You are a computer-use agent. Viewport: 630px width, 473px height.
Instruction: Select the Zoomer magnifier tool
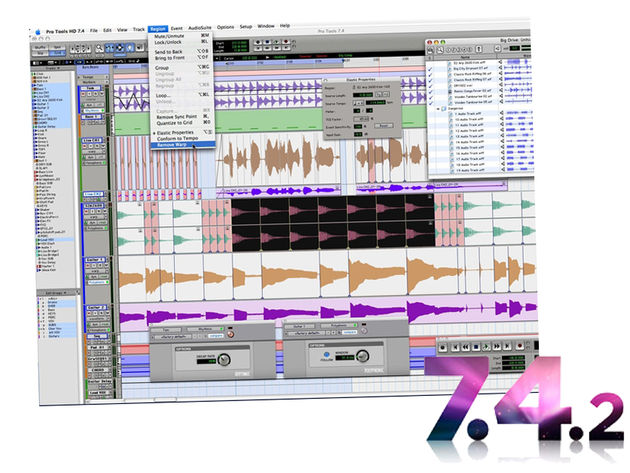(x=99, y=48)
